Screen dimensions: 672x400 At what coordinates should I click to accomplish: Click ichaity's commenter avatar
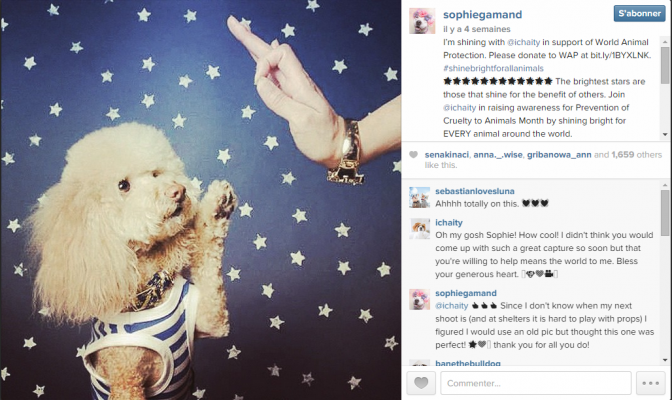pyautogui.click(x=420, y=229)
